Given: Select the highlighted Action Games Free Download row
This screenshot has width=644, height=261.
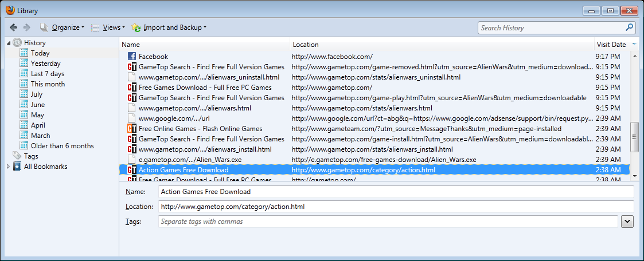Looking at the screenshot, I should 374,169.
